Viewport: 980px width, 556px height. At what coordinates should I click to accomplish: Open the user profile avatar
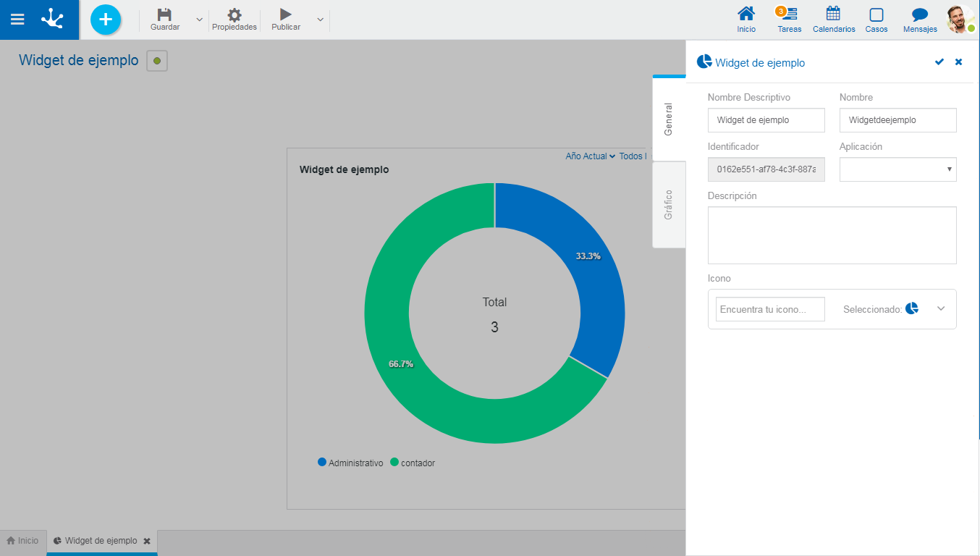pyautogui.click(x=960, y=20)
